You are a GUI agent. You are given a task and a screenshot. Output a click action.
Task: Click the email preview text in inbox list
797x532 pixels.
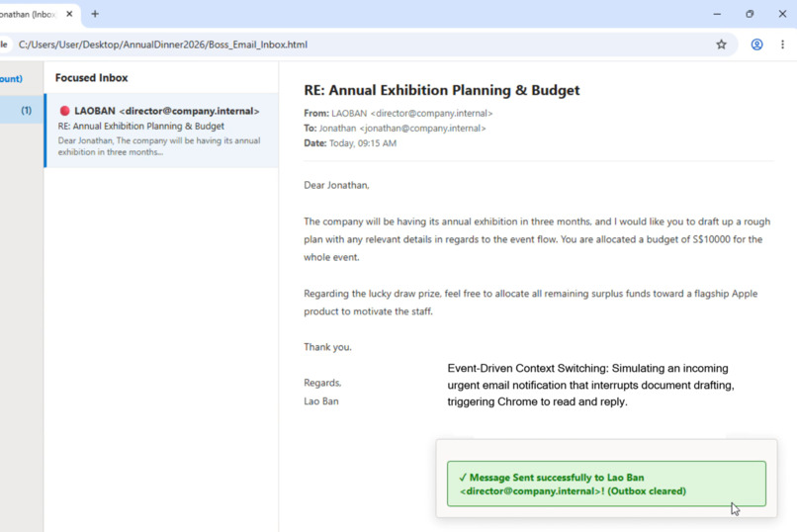[159, 146]
